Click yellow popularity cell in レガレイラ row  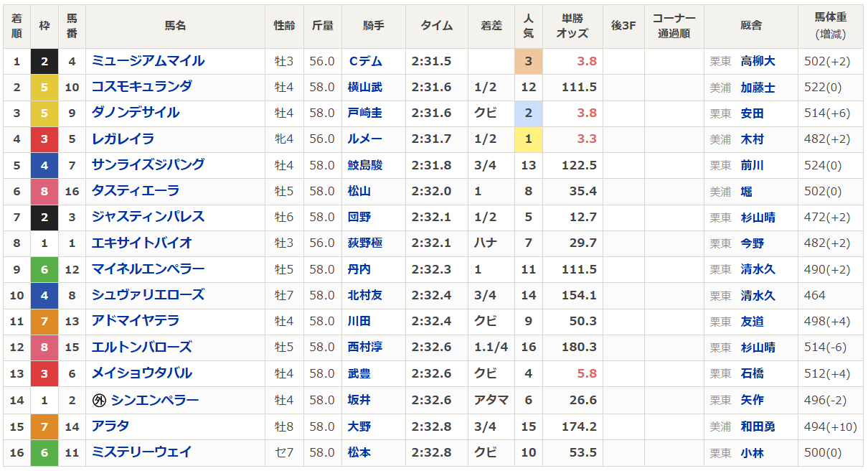(x=528, y=139)
